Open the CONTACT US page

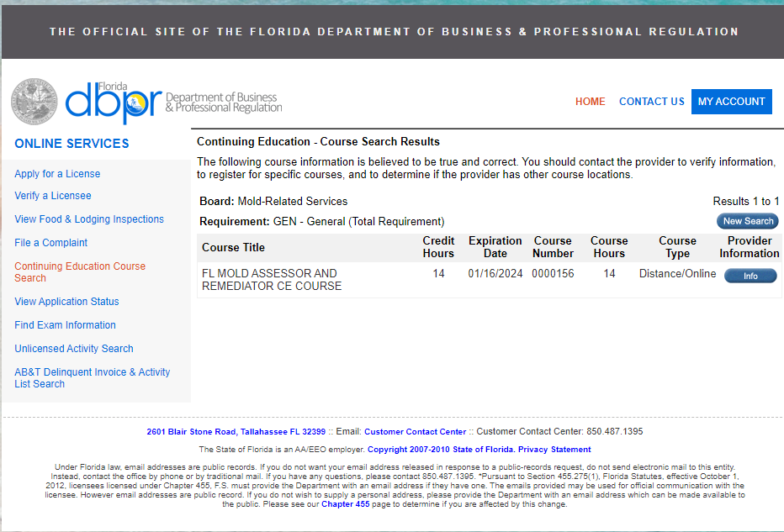651,101
